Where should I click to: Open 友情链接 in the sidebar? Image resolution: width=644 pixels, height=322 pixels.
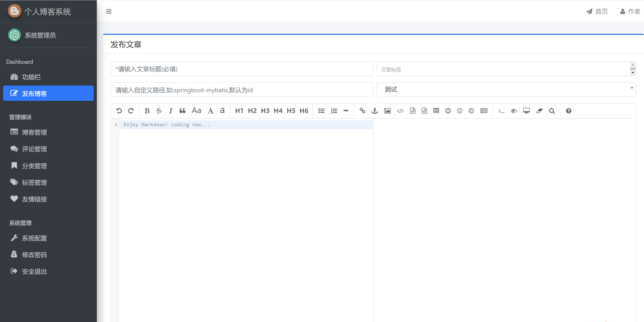coord(48,199)
